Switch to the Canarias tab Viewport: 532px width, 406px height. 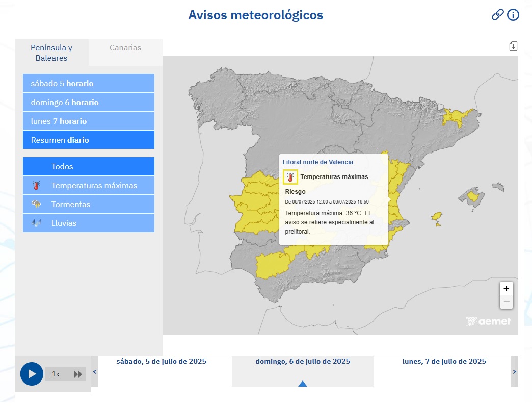125,48
